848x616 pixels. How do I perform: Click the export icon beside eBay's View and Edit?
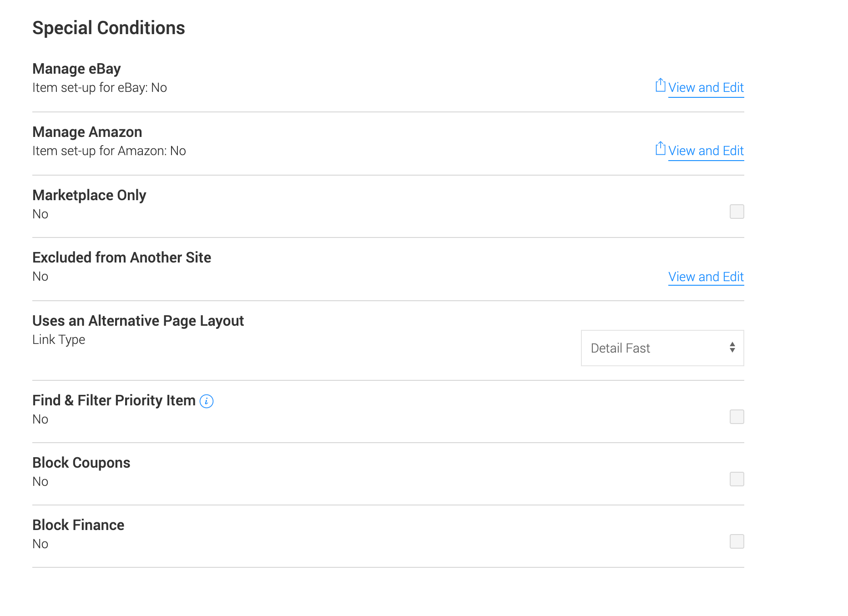[660, 86]
